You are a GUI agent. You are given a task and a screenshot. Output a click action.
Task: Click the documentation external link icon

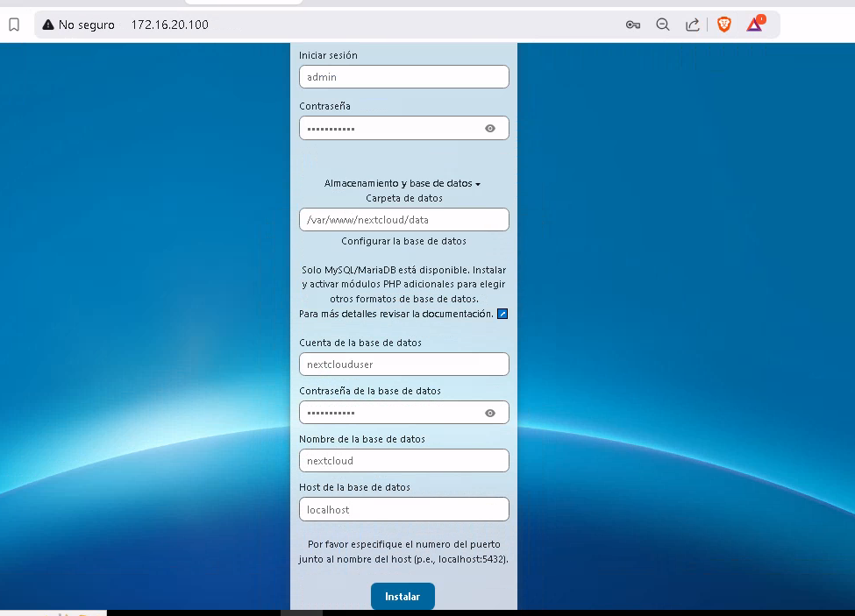[x=502, y=314]
